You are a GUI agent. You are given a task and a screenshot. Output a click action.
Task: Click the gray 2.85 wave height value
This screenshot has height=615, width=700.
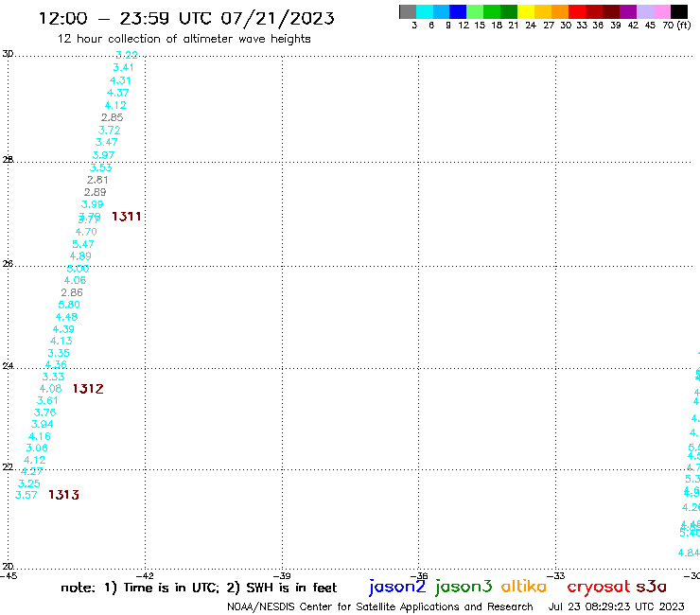[112, 117]
